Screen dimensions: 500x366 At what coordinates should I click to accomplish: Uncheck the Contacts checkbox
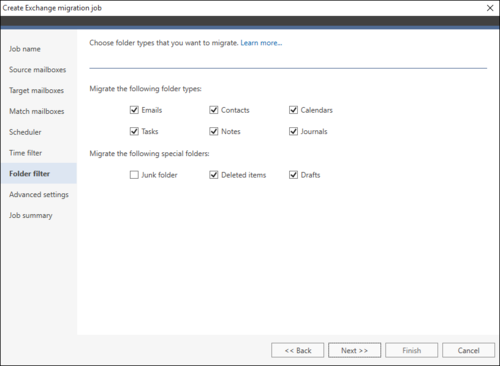click(x=214, y=110)
